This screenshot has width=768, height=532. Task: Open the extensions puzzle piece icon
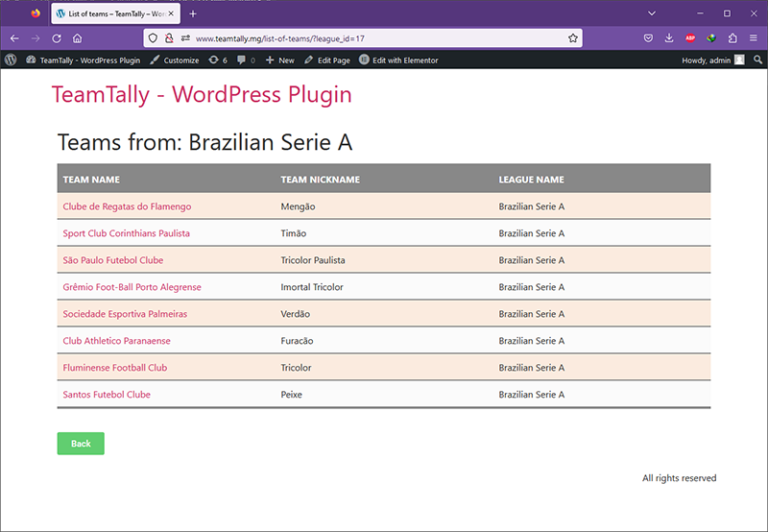click(x=732, y=38)
